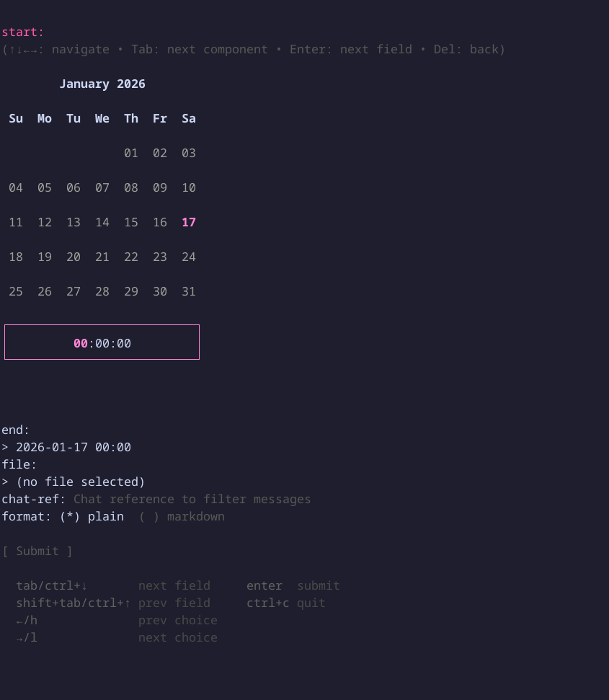Image resolution: width=609 pixels, height=700 pixels.
Task: Click the seconds segment of the time
Action: (124, 344)
